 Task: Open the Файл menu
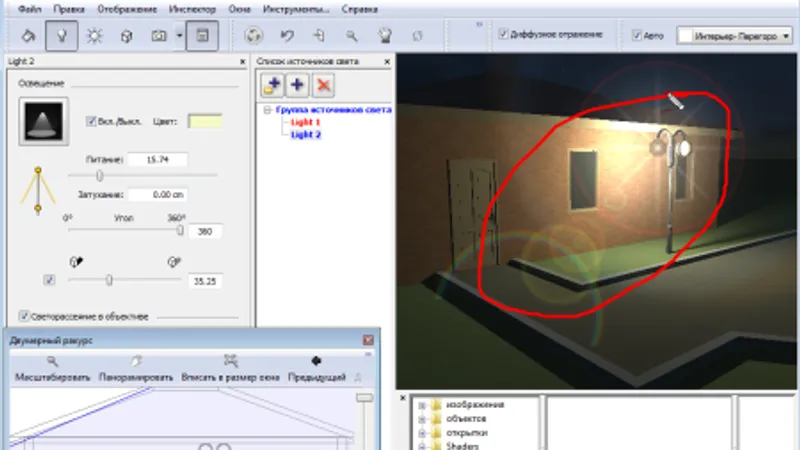pos(29,9)
